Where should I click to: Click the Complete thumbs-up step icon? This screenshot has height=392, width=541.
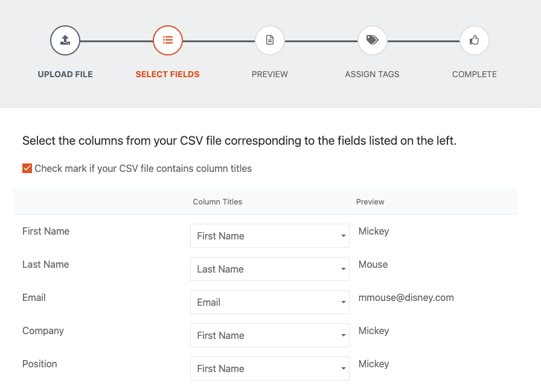pyautogui.click(x=474, y=40)
